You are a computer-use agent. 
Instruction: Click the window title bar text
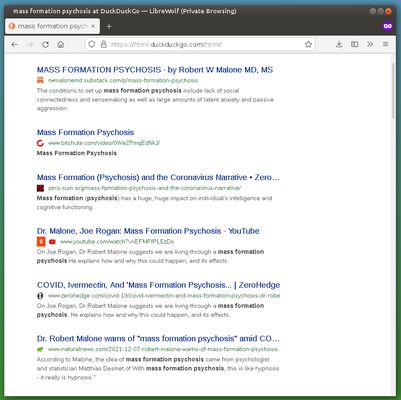point(124,11)
